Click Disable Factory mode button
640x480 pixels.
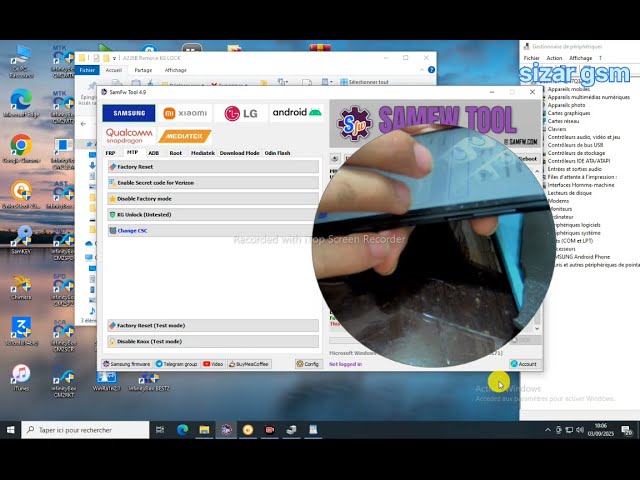pyautogui.click(x=213, y=198)
